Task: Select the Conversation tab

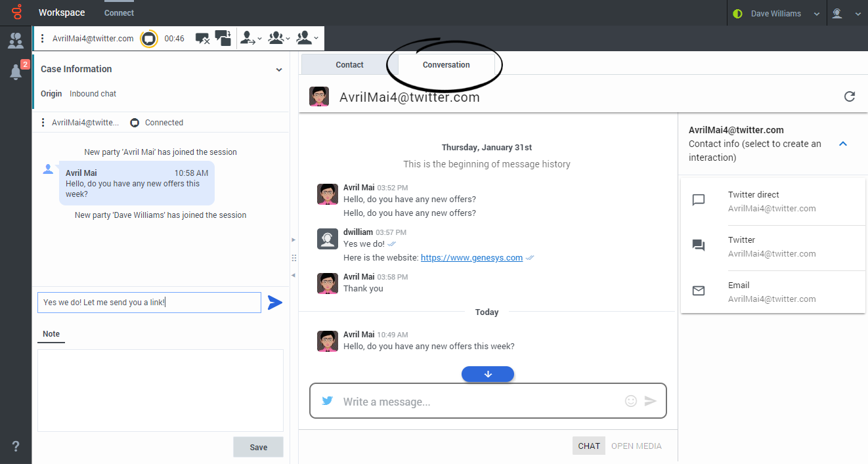Action: (x=446, y=65)
